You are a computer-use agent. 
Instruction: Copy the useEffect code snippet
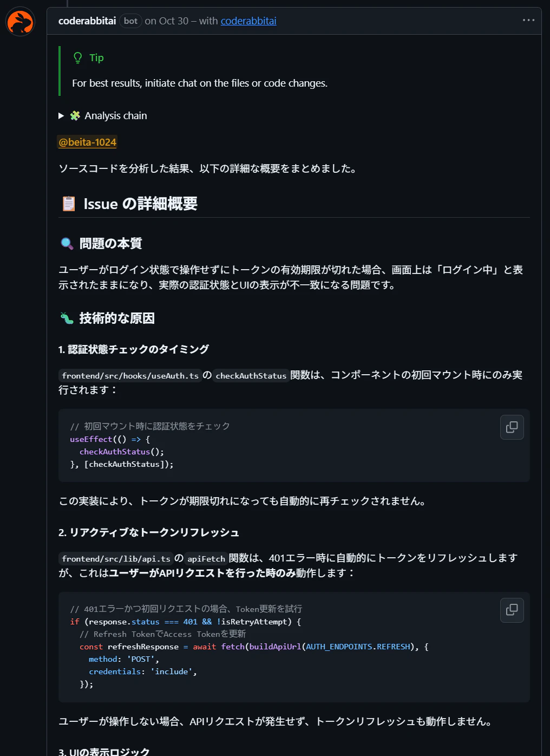click(x=511, y=427)
